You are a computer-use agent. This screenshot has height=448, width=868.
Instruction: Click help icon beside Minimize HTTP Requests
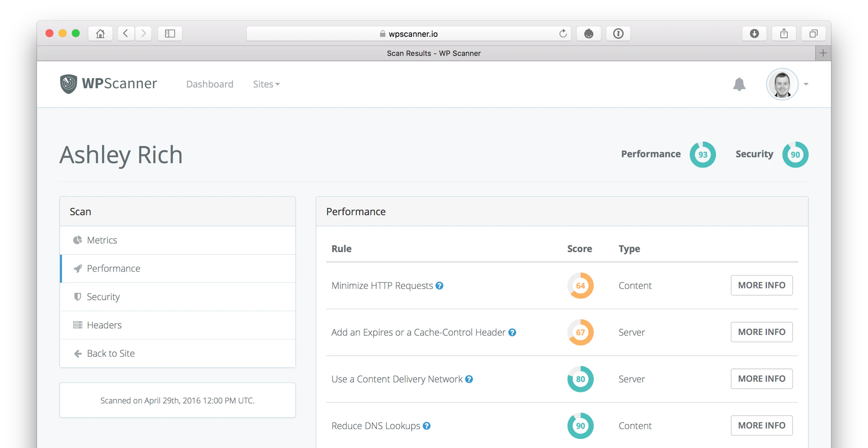439,286
